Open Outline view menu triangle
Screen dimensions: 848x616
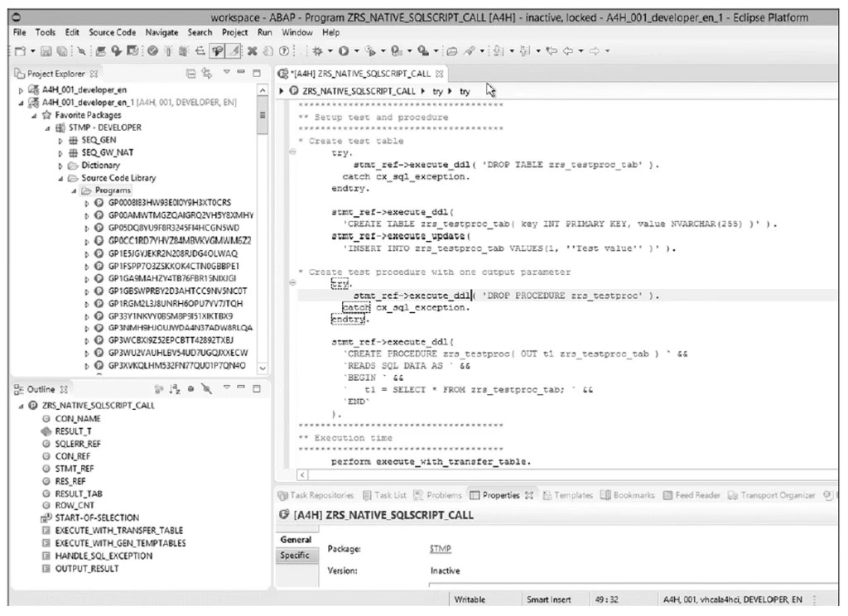click(227, 387)
